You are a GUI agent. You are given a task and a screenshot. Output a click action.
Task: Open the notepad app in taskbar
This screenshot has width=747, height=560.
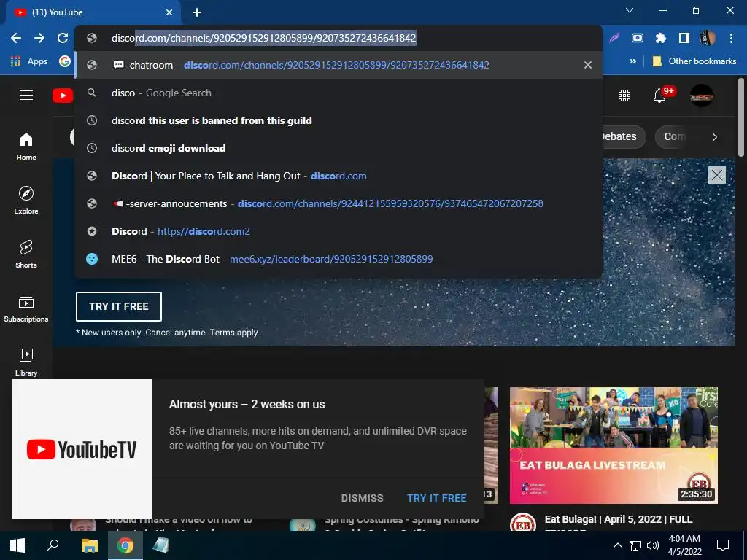pyautogui.click(x=161, y=545)
